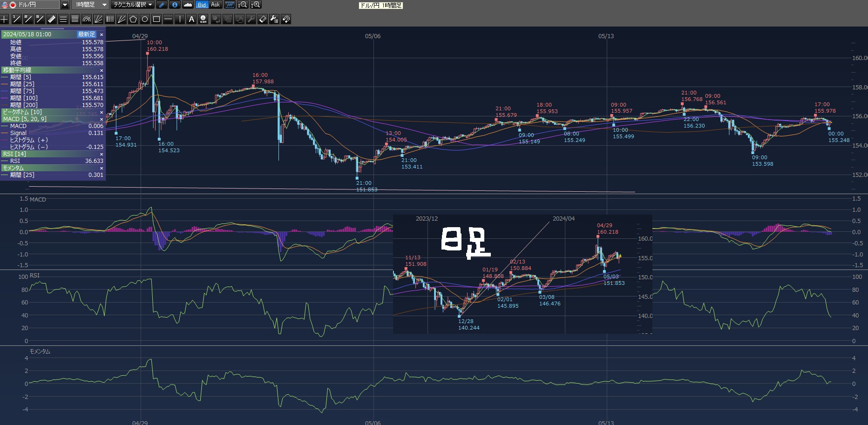Select the ruler measurement tool

click(51, 19)
